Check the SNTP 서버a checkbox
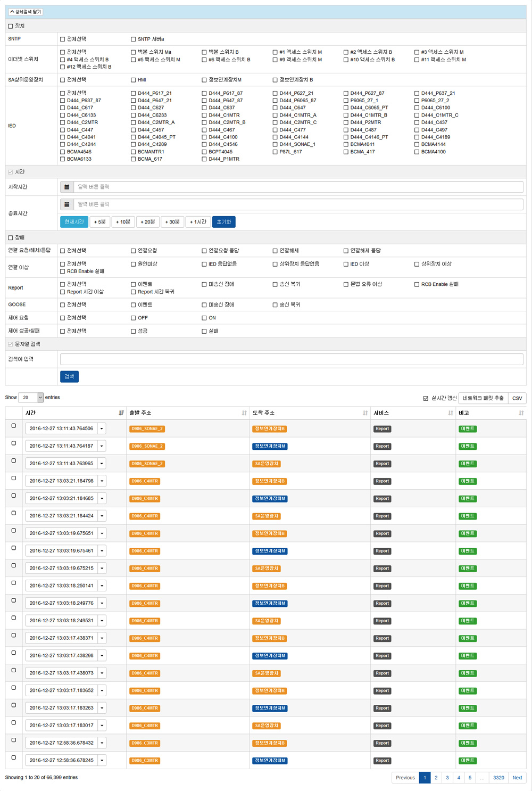 point(134,39)
